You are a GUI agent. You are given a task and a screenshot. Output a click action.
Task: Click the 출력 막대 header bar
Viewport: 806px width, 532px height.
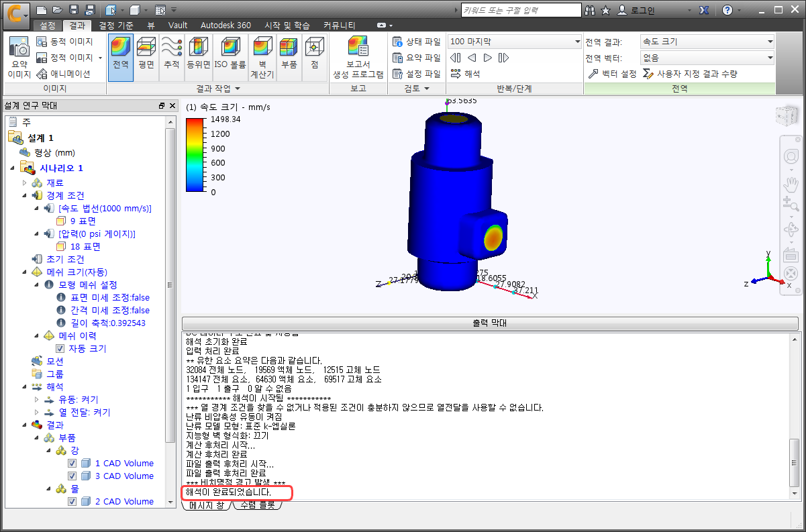(x=491, y=323)
